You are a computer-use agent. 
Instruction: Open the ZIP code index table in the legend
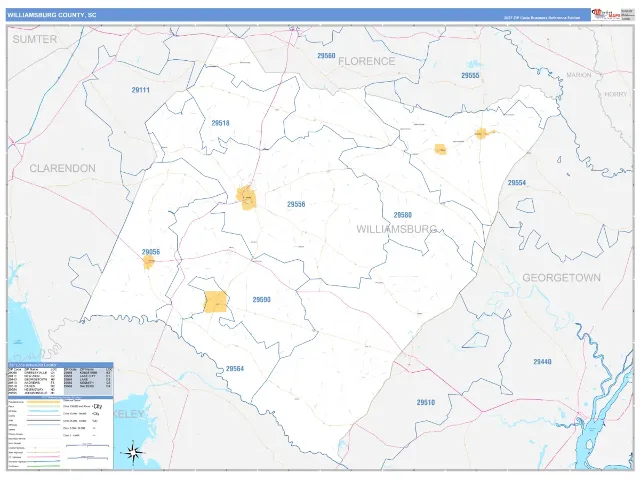point(60,379)
